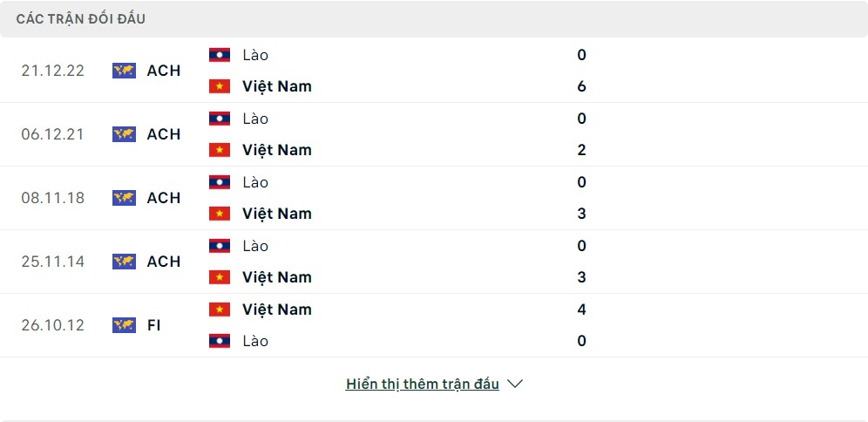Click the Vietnam flag in the 26.10.12 match
Screen dimensions: 868x422
220,310
